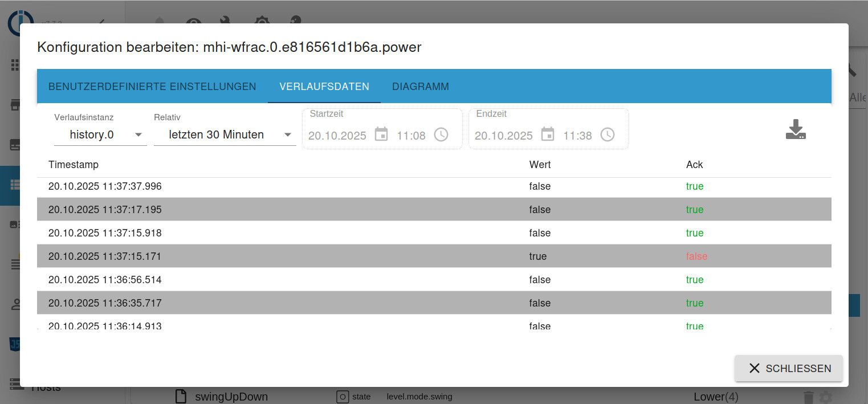The image size is (868, 404).
Task: Click the Ack column header
Action: [x=694, y=165]
